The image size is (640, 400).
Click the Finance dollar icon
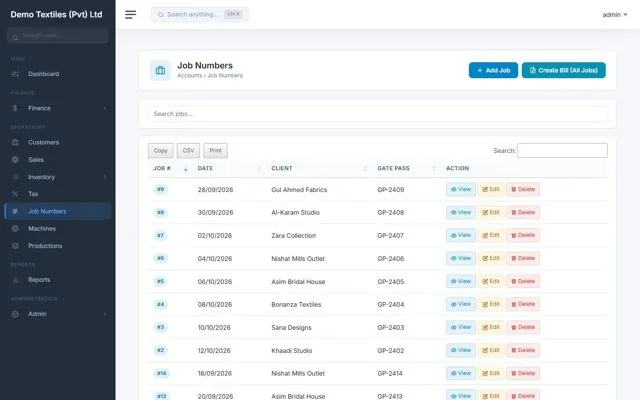coord(15,108)
